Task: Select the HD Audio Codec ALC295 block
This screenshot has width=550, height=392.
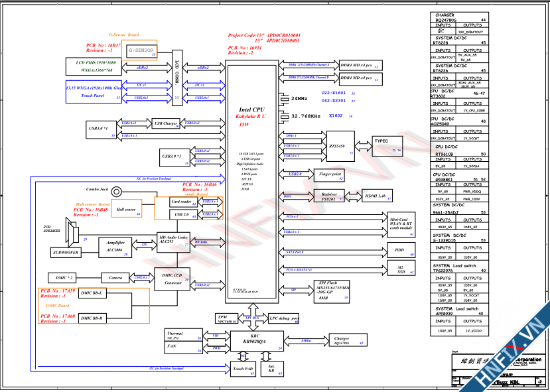Action: pyautogui.click(x=174, y=241)
